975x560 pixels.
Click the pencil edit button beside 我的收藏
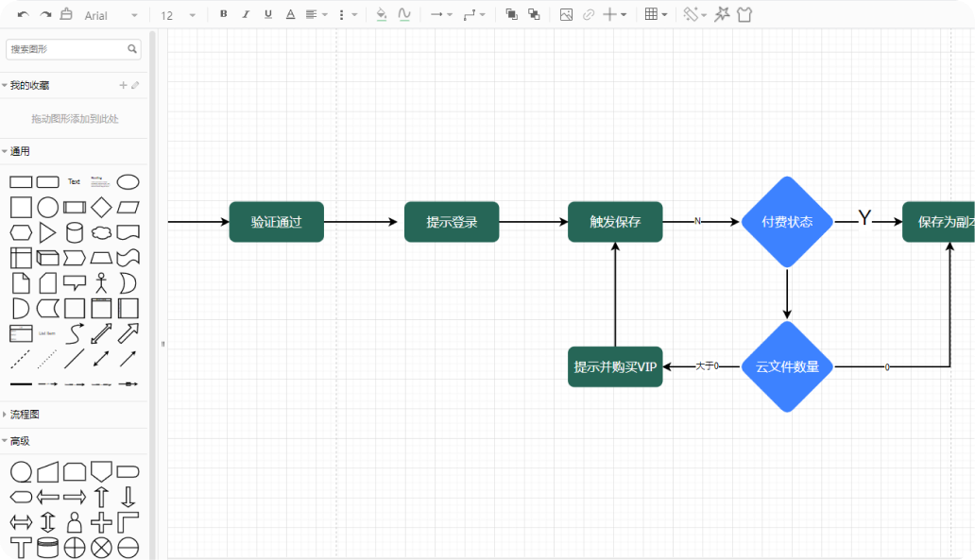[x=135, y=85]
